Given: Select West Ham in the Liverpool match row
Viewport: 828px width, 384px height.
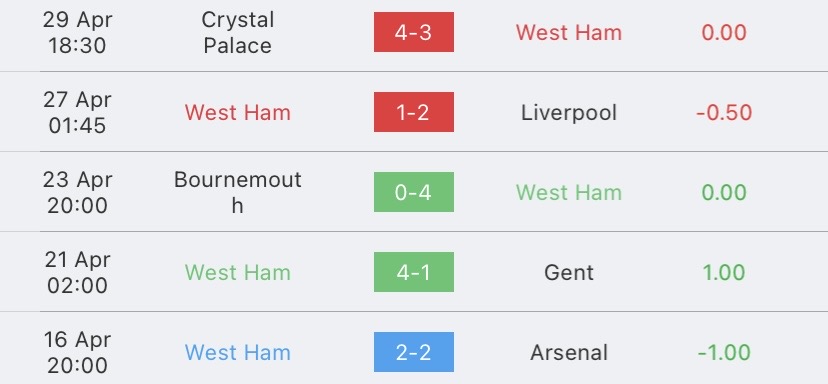Looking at the screenshot, I should coord(238,113).
